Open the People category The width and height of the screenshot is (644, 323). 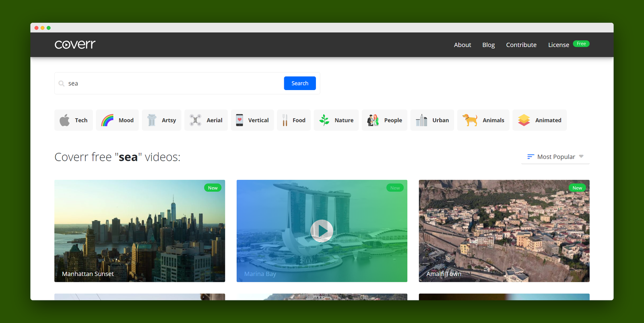[384, 120]
